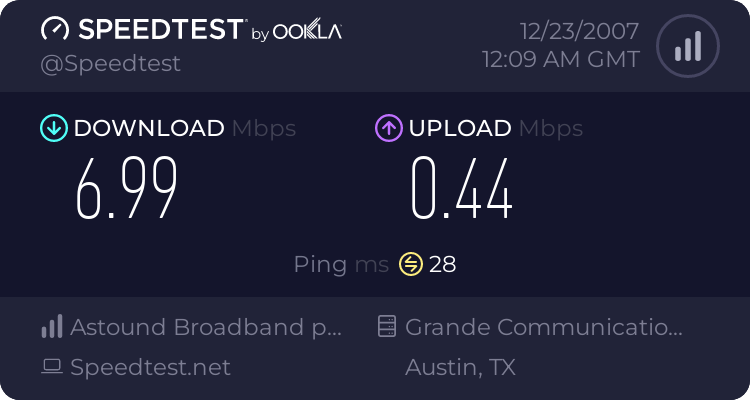The image size is (750, 400).
Task: Select the Astound Broadband provider text
Action: (206, 327)
